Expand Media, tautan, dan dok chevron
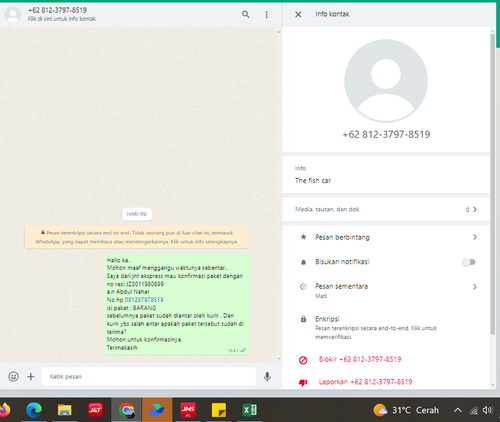The width and height of the screenshot is (500, 422). (475, 209)
